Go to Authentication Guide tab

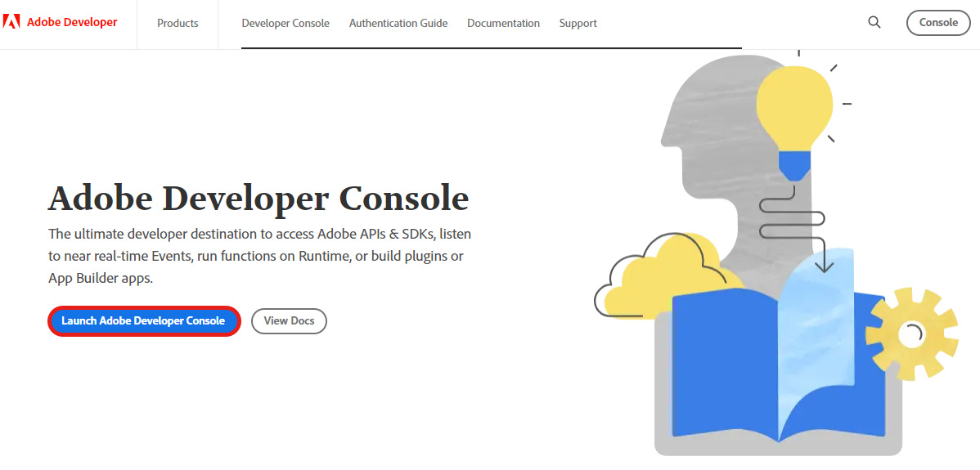click(x=398, y=23)
